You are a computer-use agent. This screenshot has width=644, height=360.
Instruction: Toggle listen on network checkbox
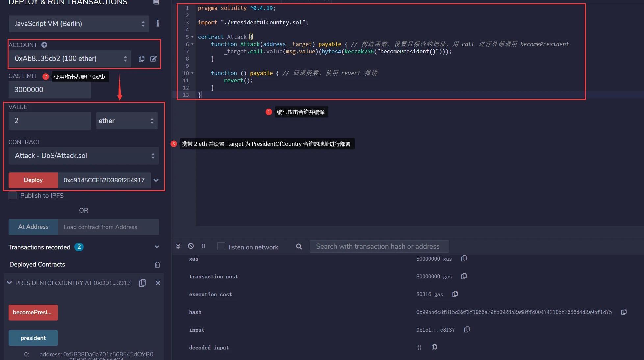tap(221, 246)
